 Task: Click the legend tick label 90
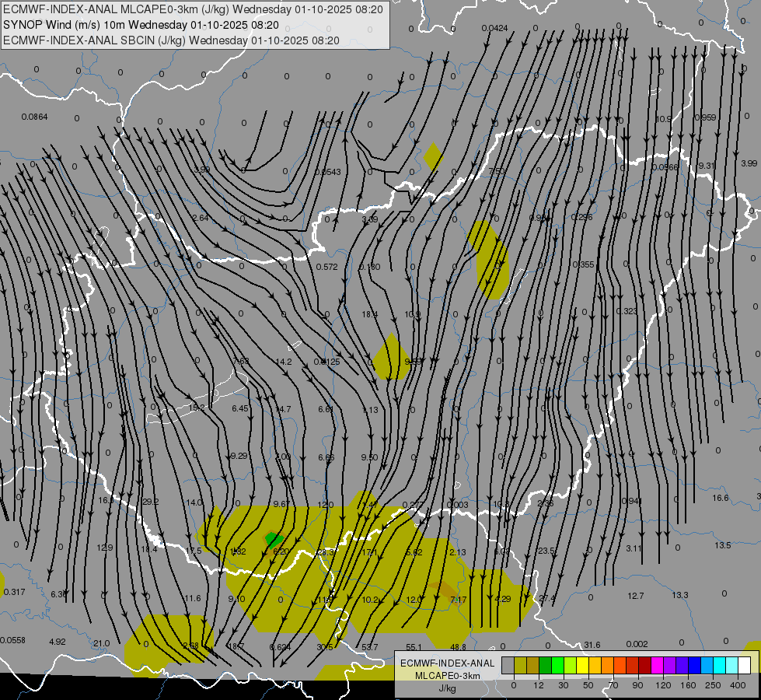pyautogui.click(x=638, y=685)
